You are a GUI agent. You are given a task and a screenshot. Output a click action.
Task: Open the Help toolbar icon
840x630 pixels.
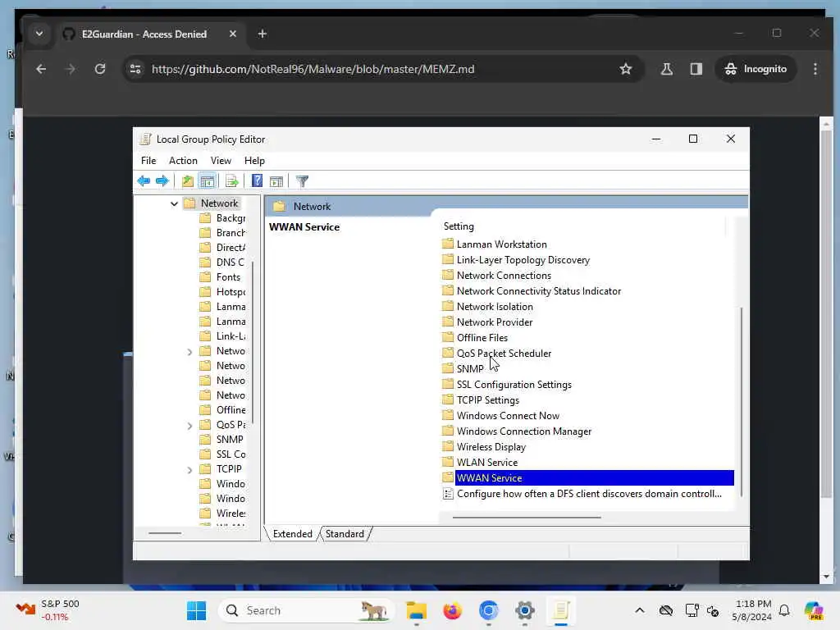coord(257,181)
